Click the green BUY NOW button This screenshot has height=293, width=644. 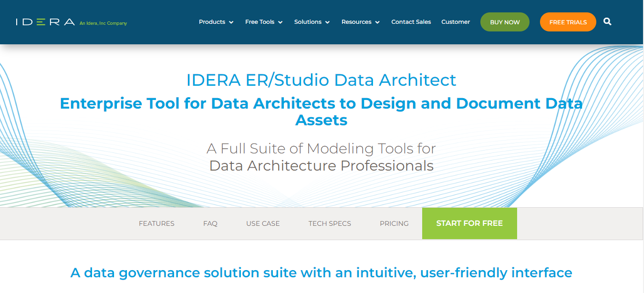click(505, 21)
